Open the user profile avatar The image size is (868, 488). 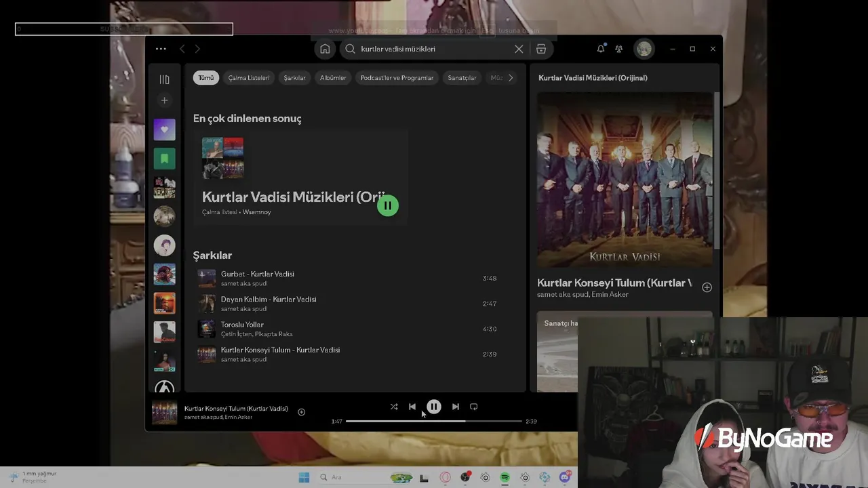pyautogui.click(x=644, y=49)
